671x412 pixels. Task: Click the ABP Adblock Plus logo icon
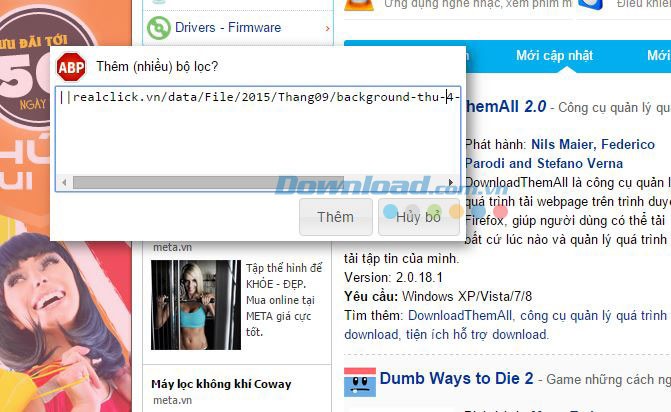(x=71, y=67)
